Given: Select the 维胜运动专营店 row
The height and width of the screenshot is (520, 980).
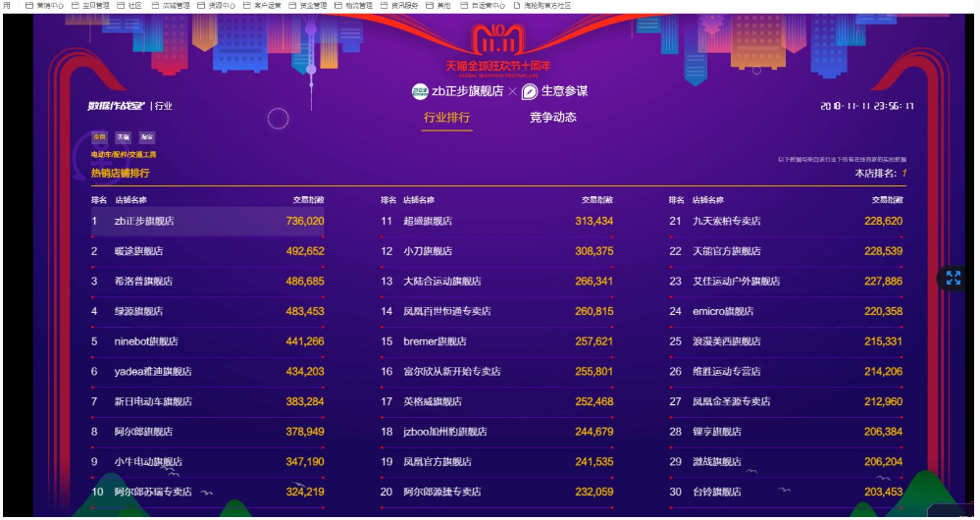Looking at the screenshot, I should point(786,371).
